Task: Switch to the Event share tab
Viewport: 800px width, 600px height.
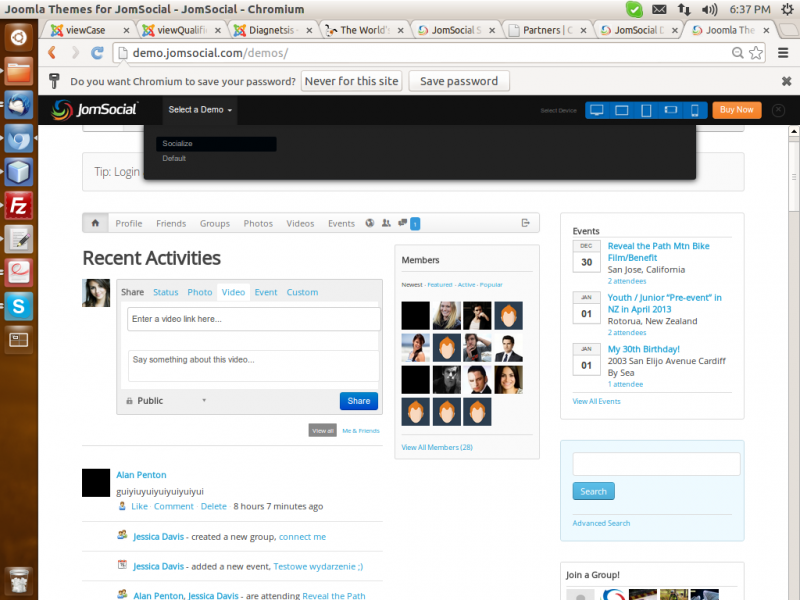Action: click(x=266, y=292)
